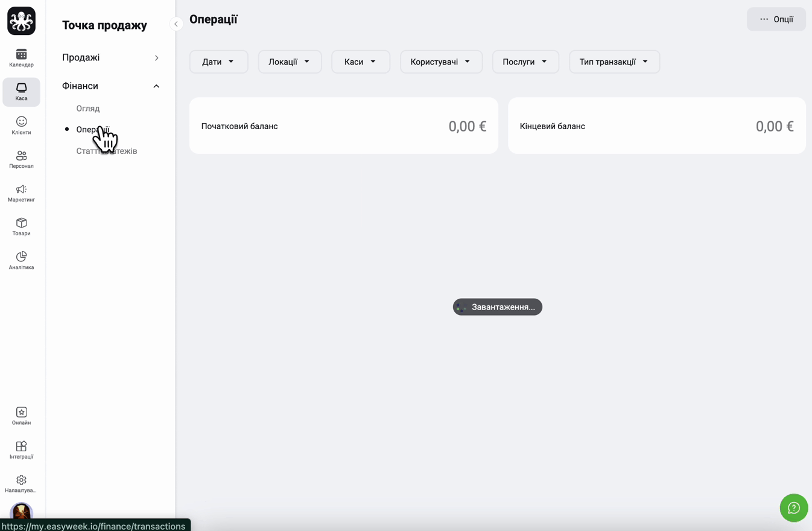Open the Послуги filter dropdown
Screen dimensions: 812x531
pyautogui.click(x=526, y=62)
